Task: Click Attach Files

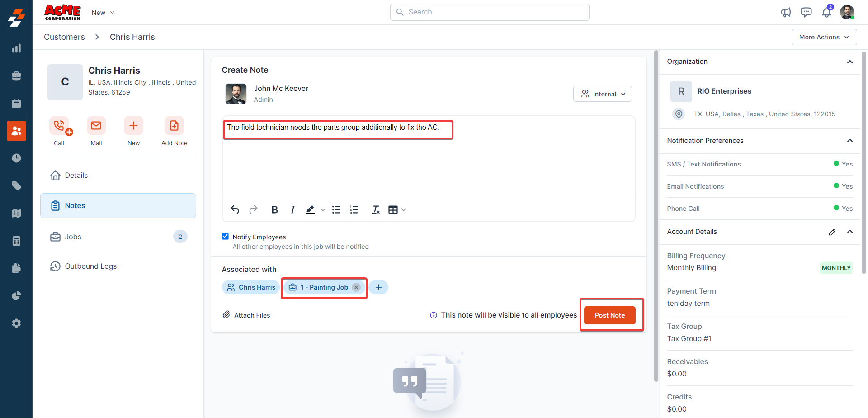Action: [246, 315]
